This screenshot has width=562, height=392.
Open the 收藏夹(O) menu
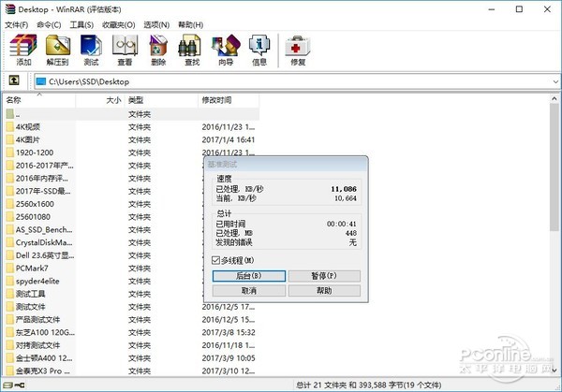pyautogui.click(x=119, y=24)
